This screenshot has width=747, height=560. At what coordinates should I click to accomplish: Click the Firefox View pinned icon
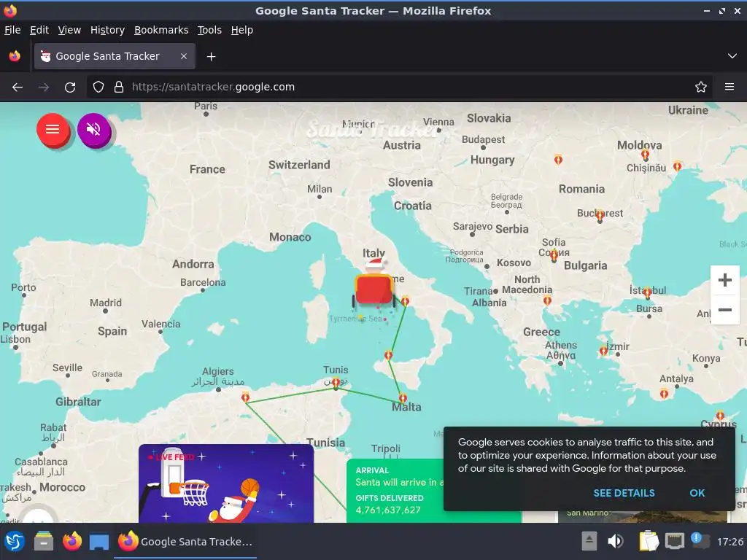pos(15,56)
